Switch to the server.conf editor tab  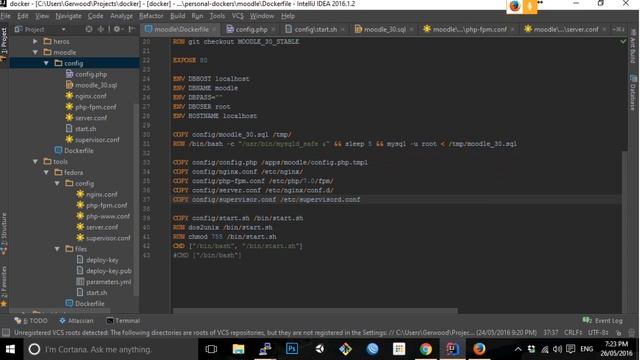[x=562, y=29]
